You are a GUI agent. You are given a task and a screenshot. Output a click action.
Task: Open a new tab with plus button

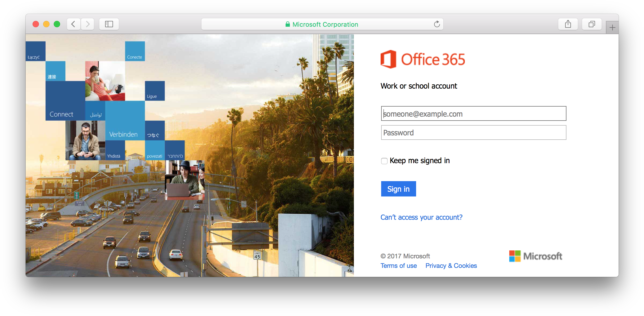pyautogui.click(x=612, y=28)
